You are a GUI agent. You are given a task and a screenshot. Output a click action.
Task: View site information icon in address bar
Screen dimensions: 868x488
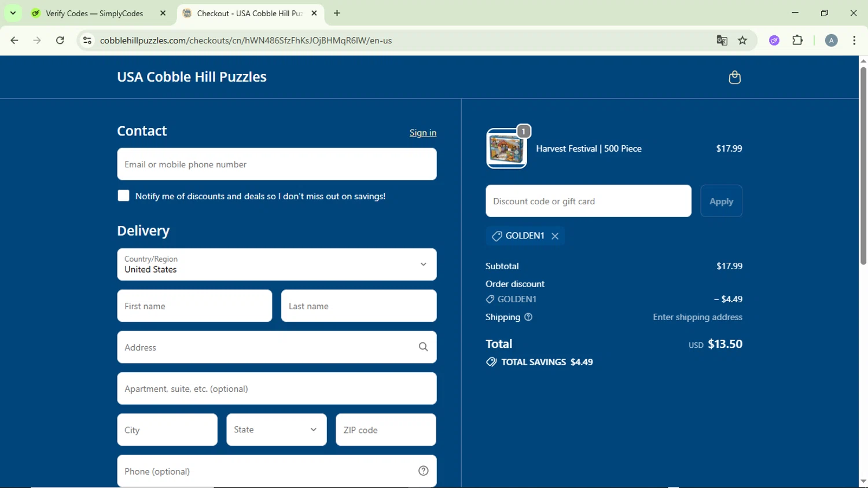(x=87, y=41)
